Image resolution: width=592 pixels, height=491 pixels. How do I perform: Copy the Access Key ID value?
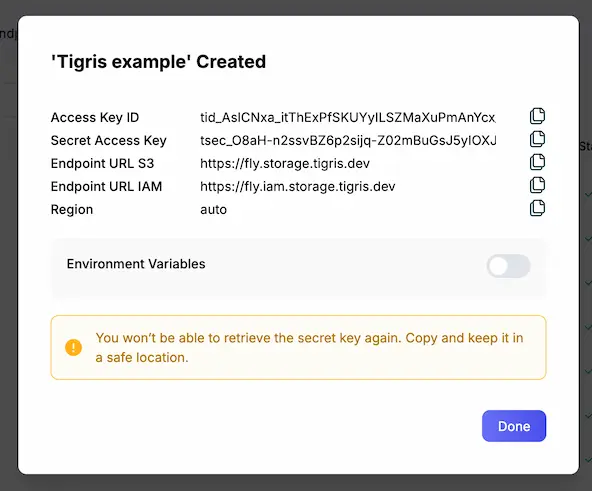(x=537, y=116)
